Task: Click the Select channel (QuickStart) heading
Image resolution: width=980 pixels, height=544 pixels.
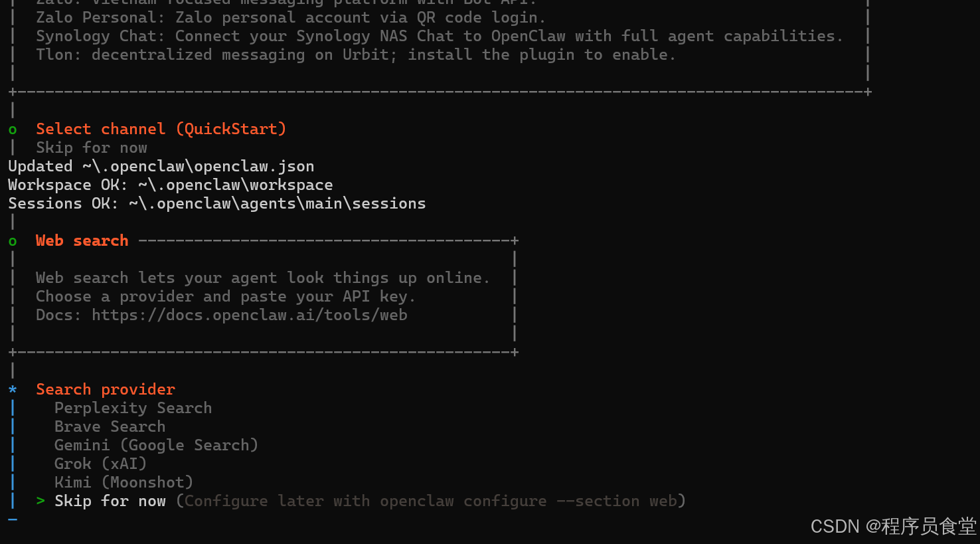Action: [161, 129]
